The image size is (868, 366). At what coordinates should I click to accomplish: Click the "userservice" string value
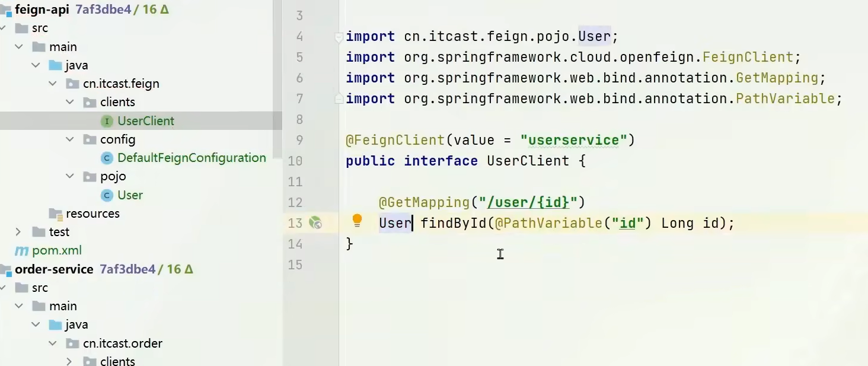tap(573, 140)
